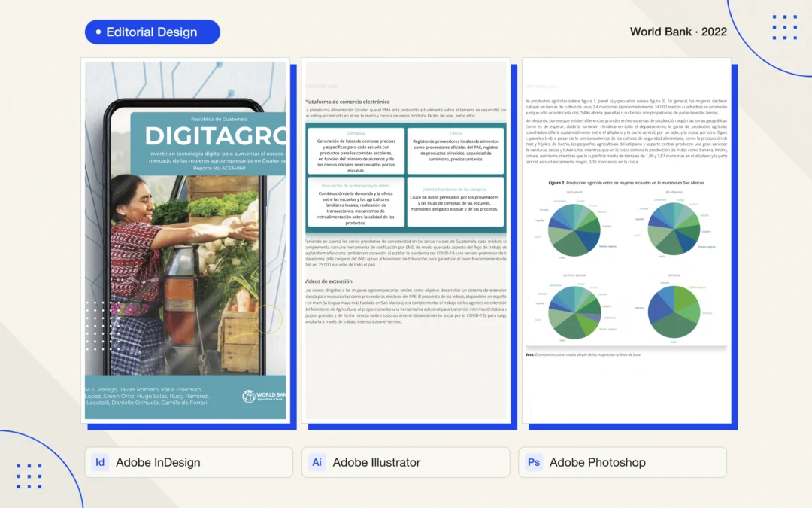
Task: Click the Adobe InDesign Id icon
Action: pos(100,462)
